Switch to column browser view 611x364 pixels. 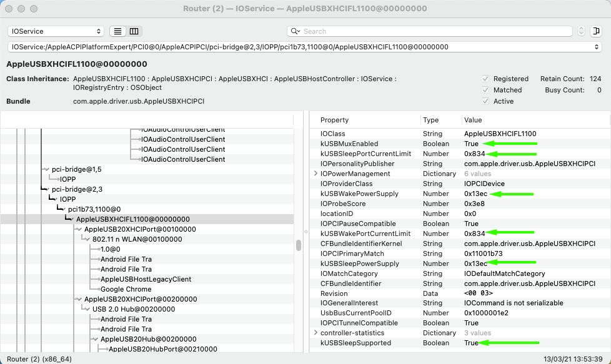134,31
